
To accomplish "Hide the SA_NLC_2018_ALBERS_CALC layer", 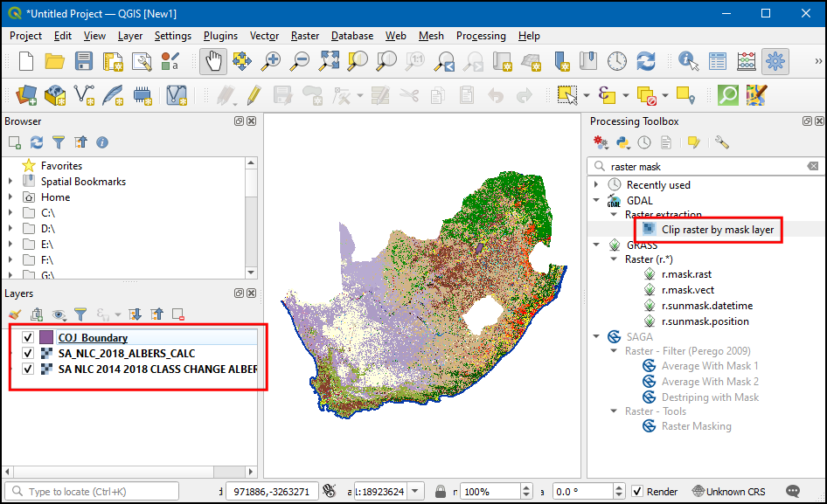I will pos(28,354).
